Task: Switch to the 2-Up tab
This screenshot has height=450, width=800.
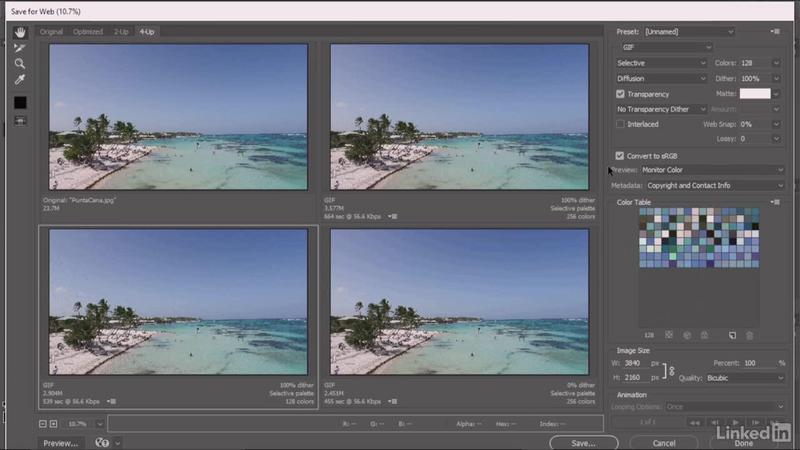Action: click(121, 32)
